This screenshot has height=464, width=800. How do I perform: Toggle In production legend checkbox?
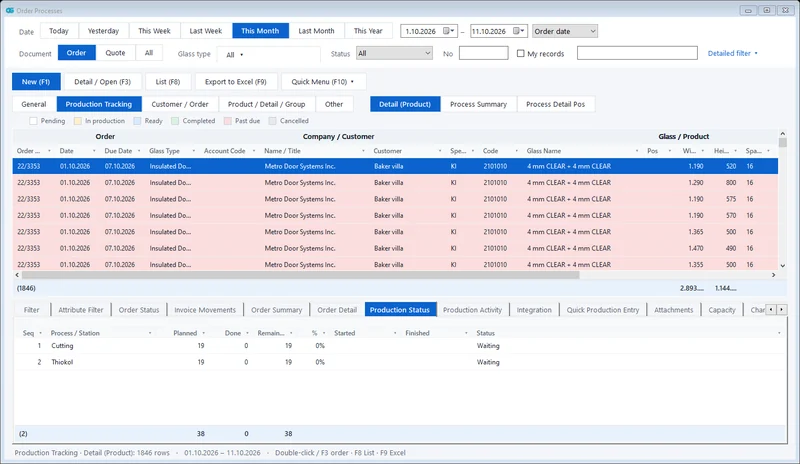point(78,121)
